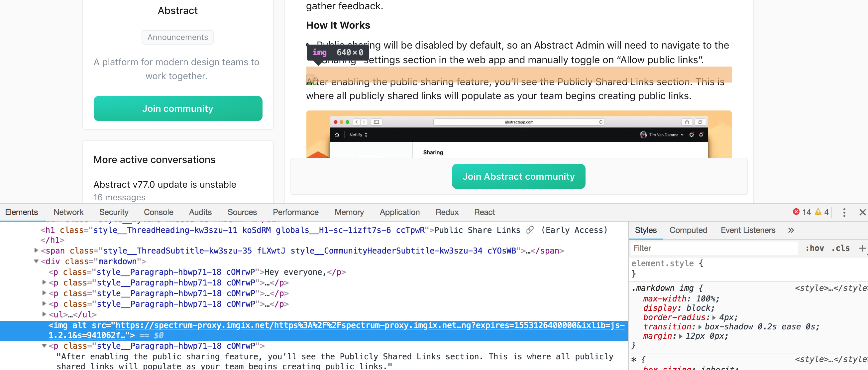This screenshot has height=370, width=868.
Task: Click the Announcements tag
Action: (x=177, y=37)
